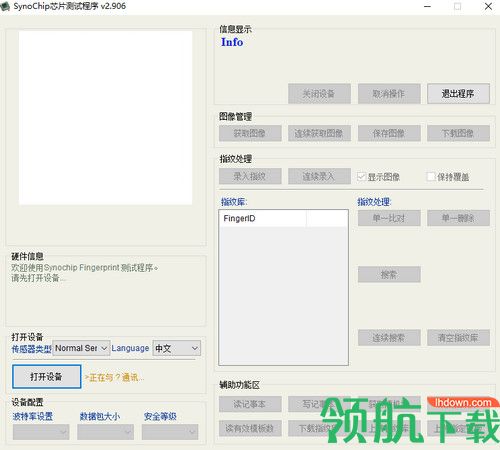Click the 下载图像 button
The height and width of the screenshot is (450, 500).
tap(458, 133)
